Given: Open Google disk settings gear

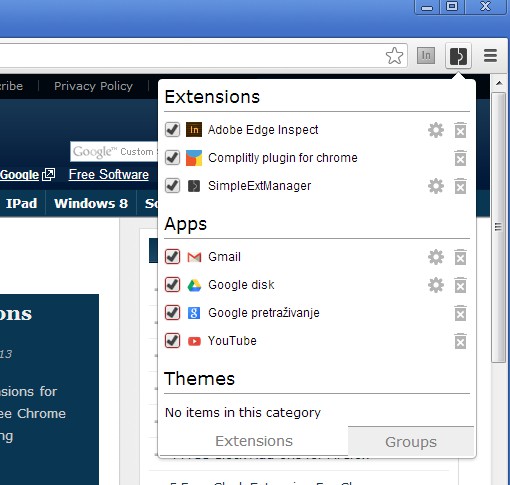Looking at the screenshot, I should tap(436, 285).
